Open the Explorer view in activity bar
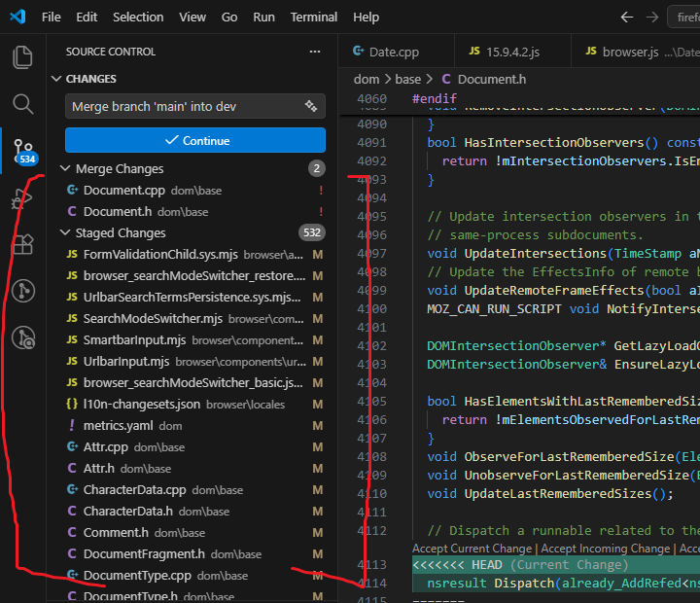The image size is (700, 603). tap(22, 57)
